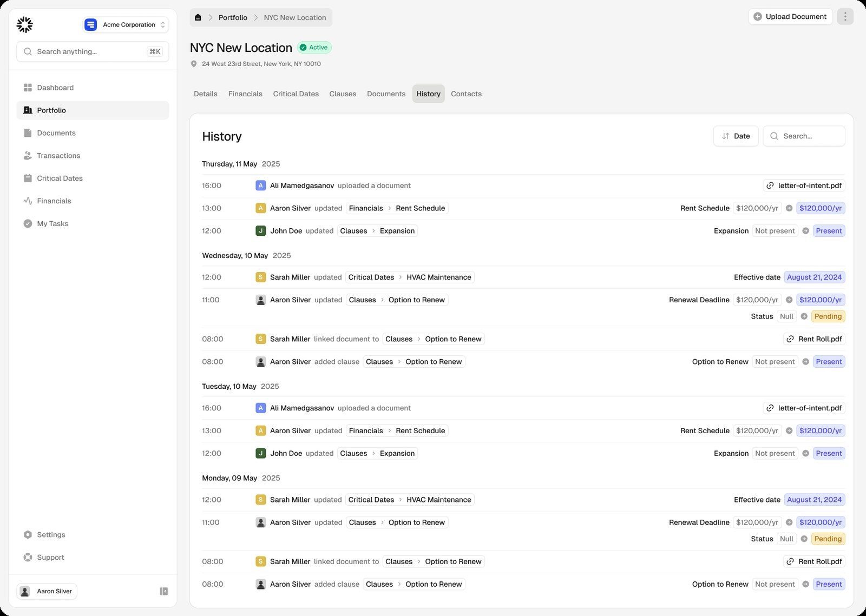Click search magnifier icon in sidebar search
This screenshot has height=616, width=866.
point(28,51)
